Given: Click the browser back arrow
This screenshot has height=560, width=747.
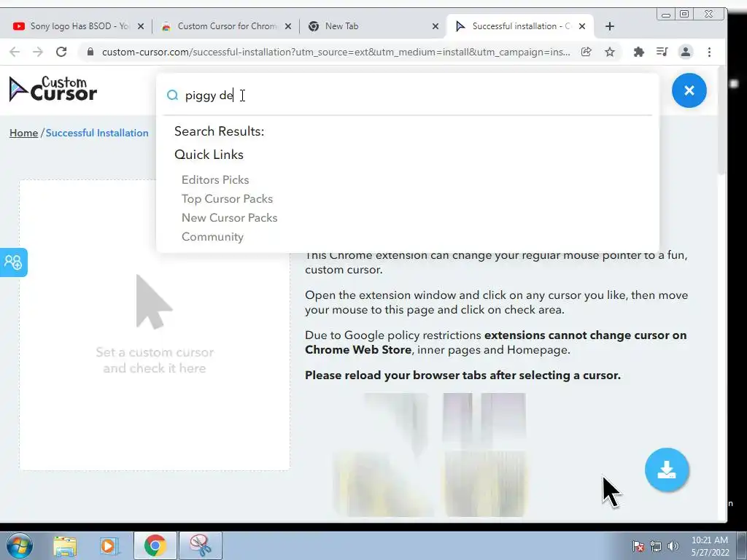Looking at the screenshot, I should 15,52.
